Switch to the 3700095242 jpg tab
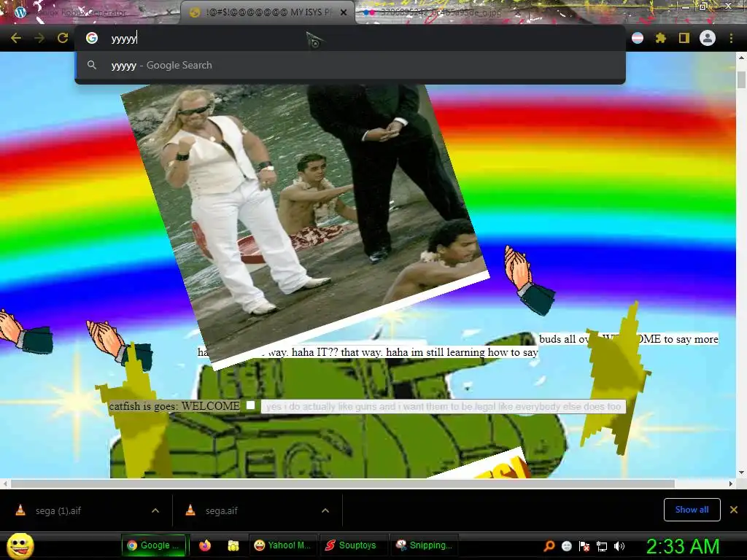 (441, 12)
